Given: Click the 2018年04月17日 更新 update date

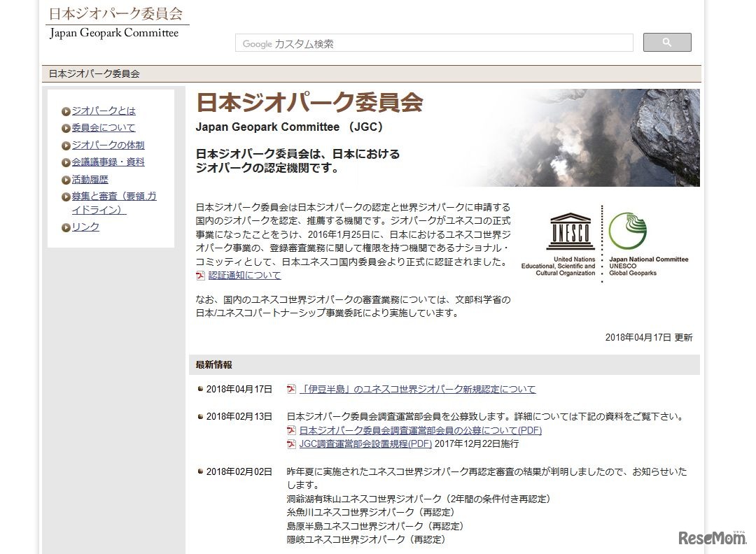Looking at the screenshot, I should click(649, 338).
